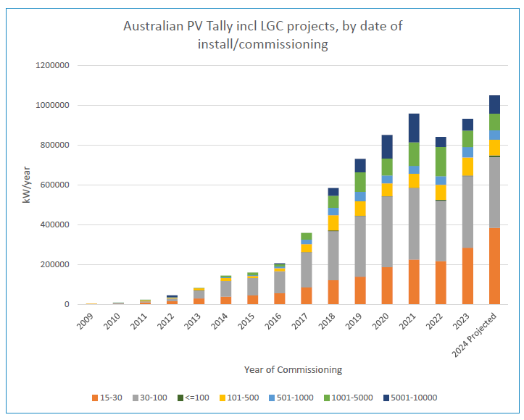Select the chart title text
The height and width of the screenshot is (420, 524).
262,35
